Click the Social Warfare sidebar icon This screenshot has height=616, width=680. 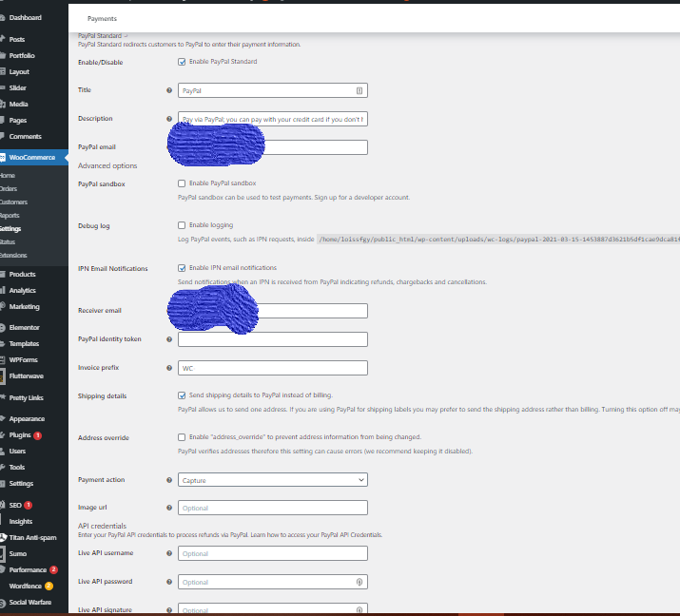[x=3, y=603]
